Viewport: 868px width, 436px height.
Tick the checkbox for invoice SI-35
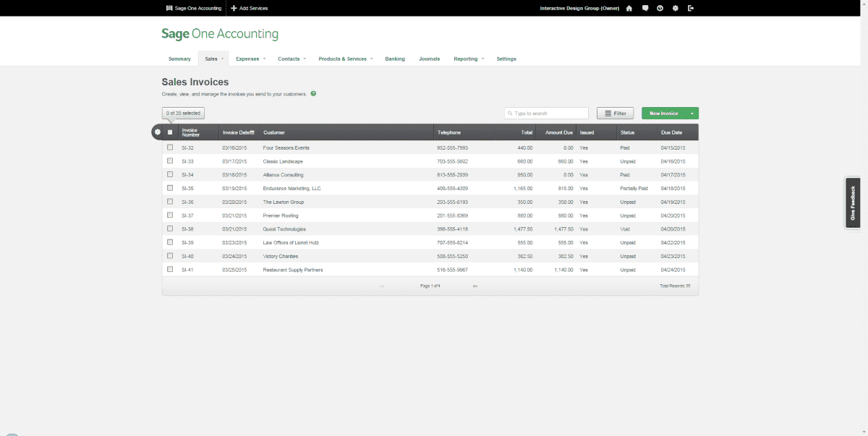170,188
